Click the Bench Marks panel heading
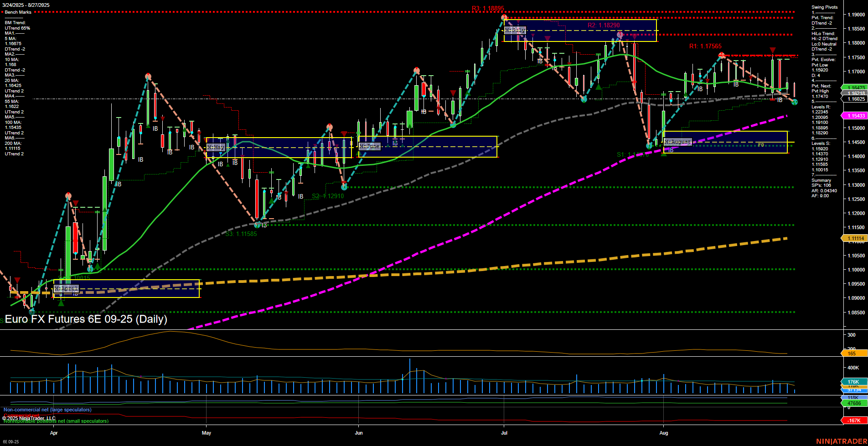 click(18, 12)
